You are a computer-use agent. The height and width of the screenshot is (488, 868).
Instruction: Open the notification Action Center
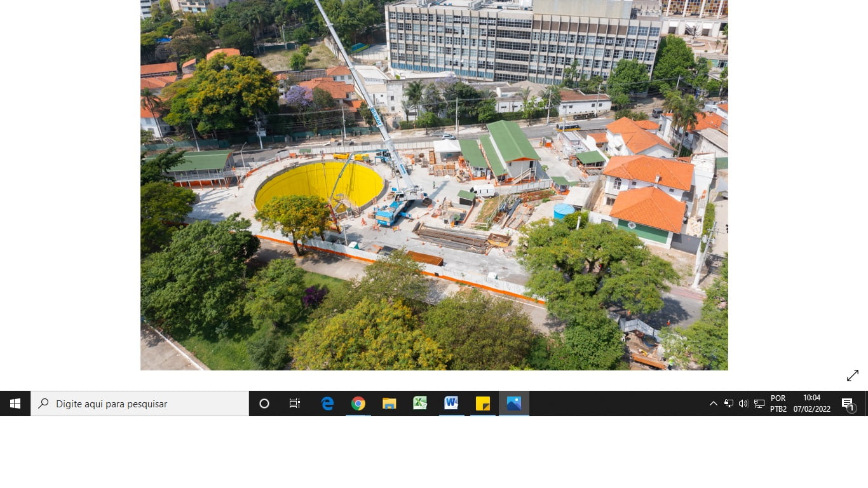click(848, 403)
